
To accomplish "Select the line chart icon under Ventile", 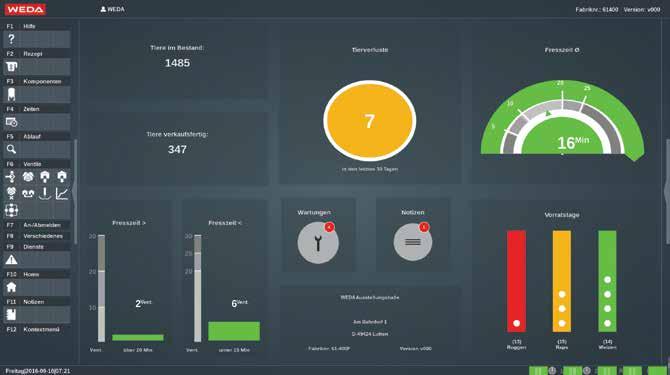I will pos(62,193).
